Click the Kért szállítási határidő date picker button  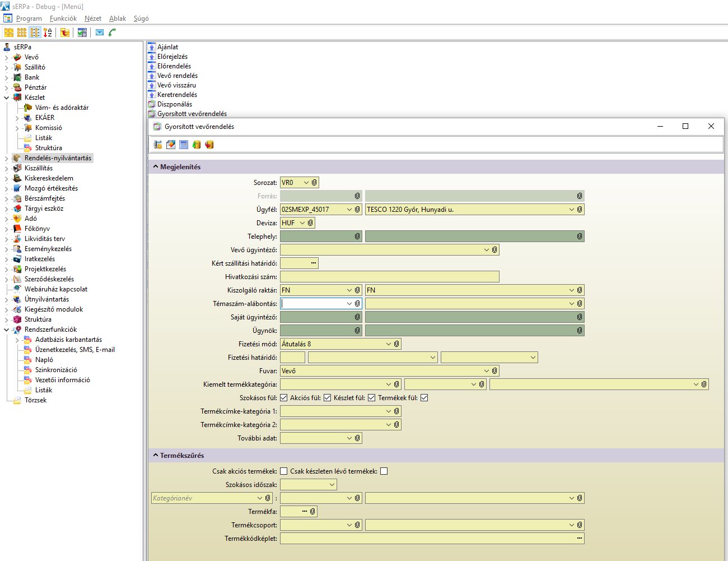(x=314, y=263)
